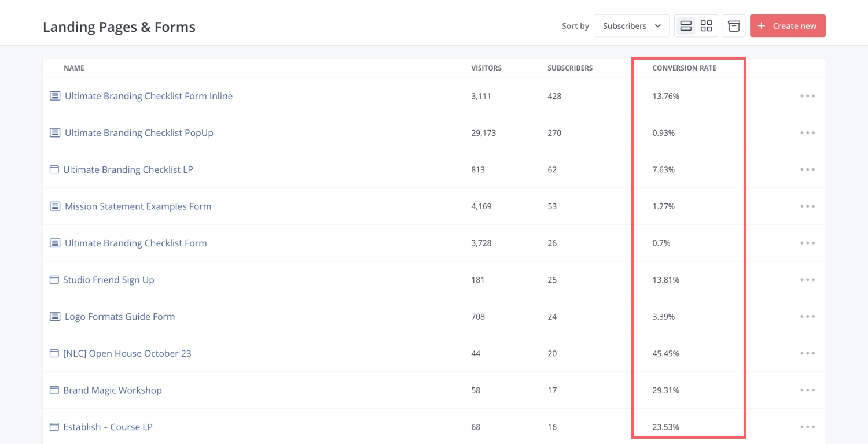Image resolution: width=868 pixels, height=444 pixels.
Task: Show actions for Mission Statement Examples Form
Action: 807,206
